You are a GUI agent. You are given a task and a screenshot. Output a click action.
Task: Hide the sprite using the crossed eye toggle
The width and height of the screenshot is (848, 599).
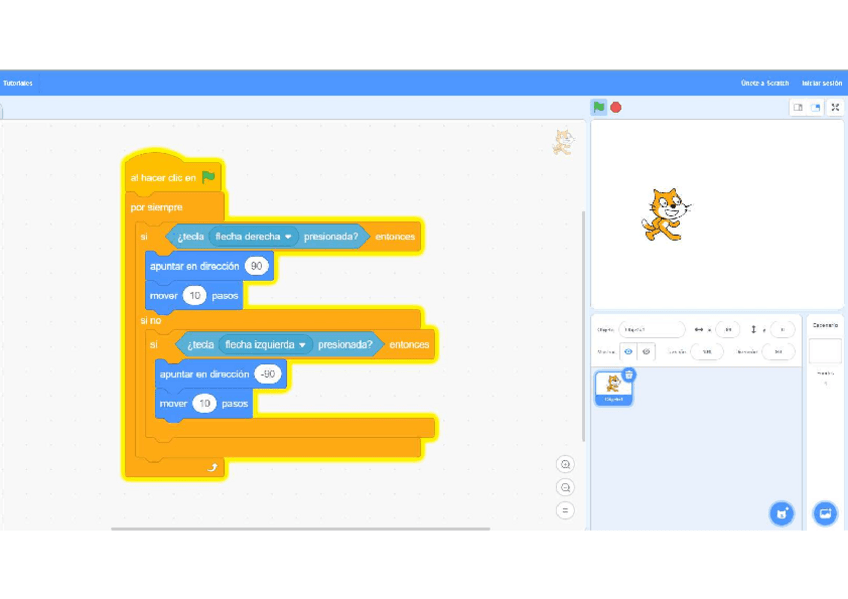[x=646, y=351]
